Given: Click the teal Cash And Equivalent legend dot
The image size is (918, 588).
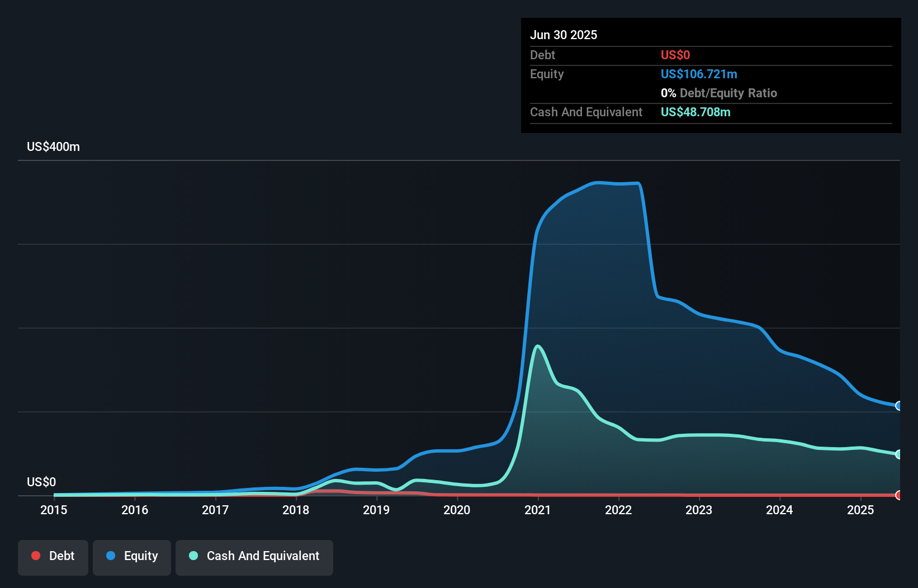Looking at the screenshot, I should 193,556.
